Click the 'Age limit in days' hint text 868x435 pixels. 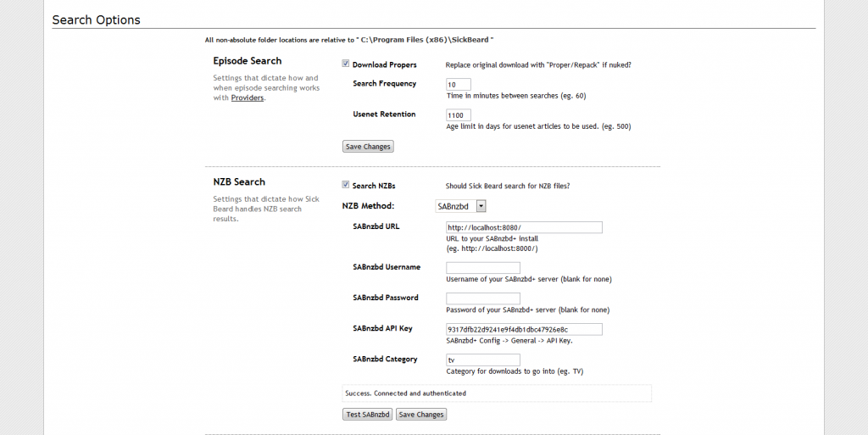(x=538, y=126)
